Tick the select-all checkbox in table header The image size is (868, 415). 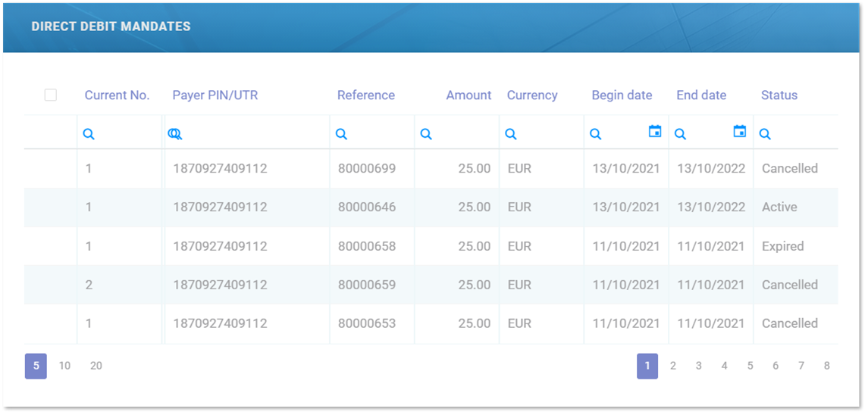coord(51,95)
